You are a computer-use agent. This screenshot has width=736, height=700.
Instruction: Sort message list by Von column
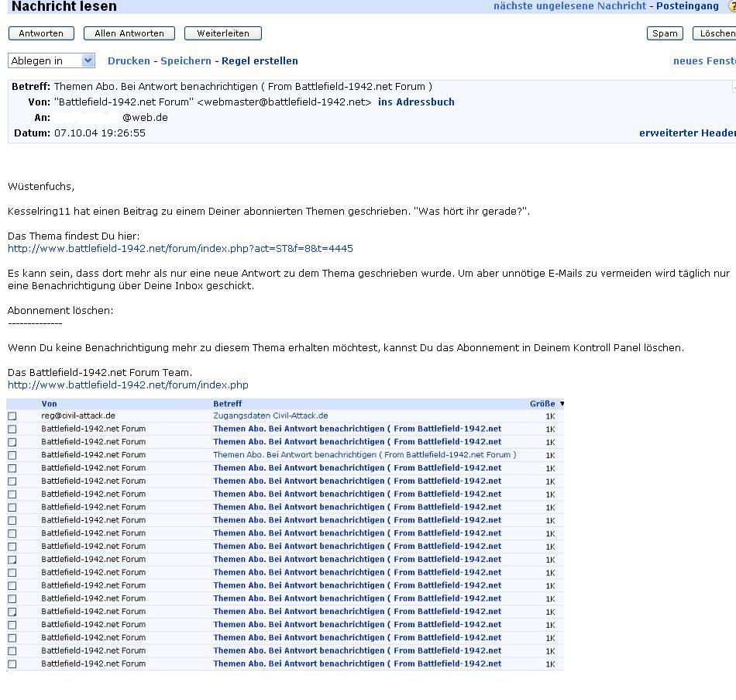point(49,404)
